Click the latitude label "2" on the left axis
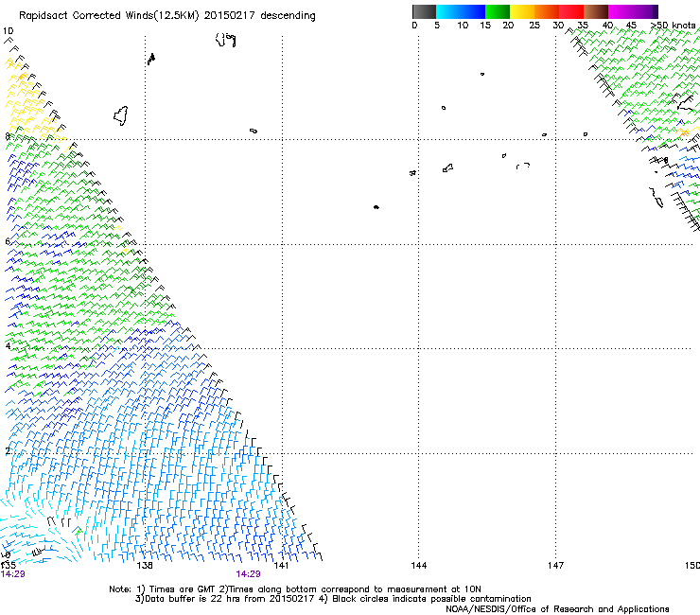 point(8,451)
